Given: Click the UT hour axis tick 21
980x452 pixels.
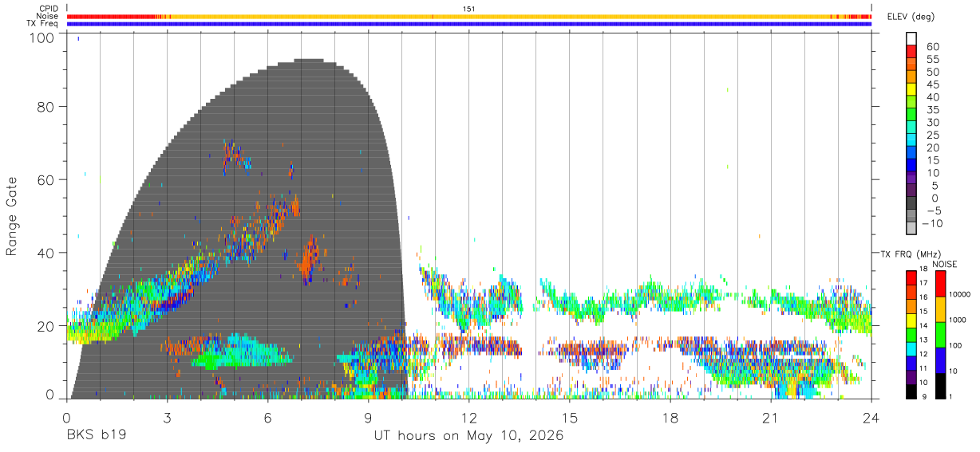Looking at the screenshot, I should click(771, 418).
